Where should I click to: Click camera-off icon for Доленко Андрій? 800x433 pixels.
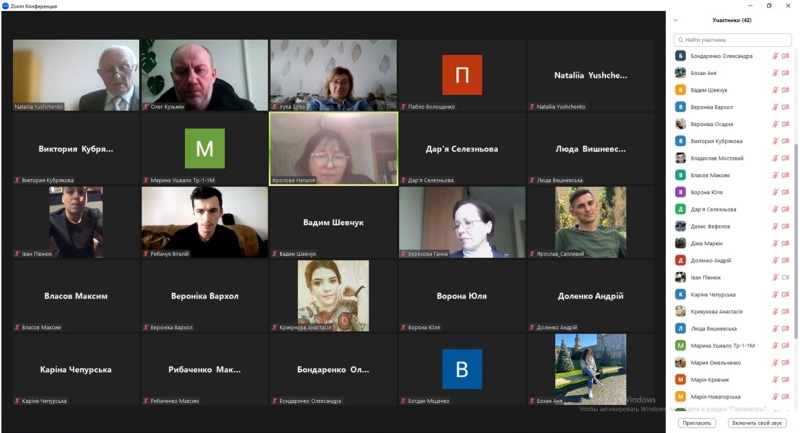786,260
